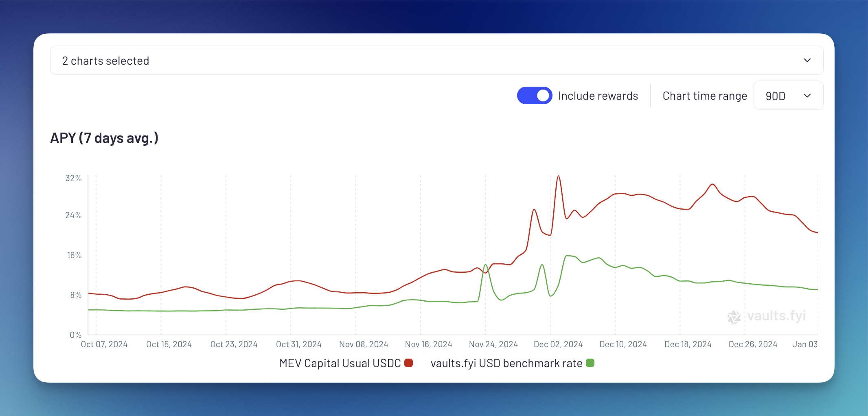The image size is (868, 416).
Task: Click the 24% y-axis label
Action: point(74,215)
